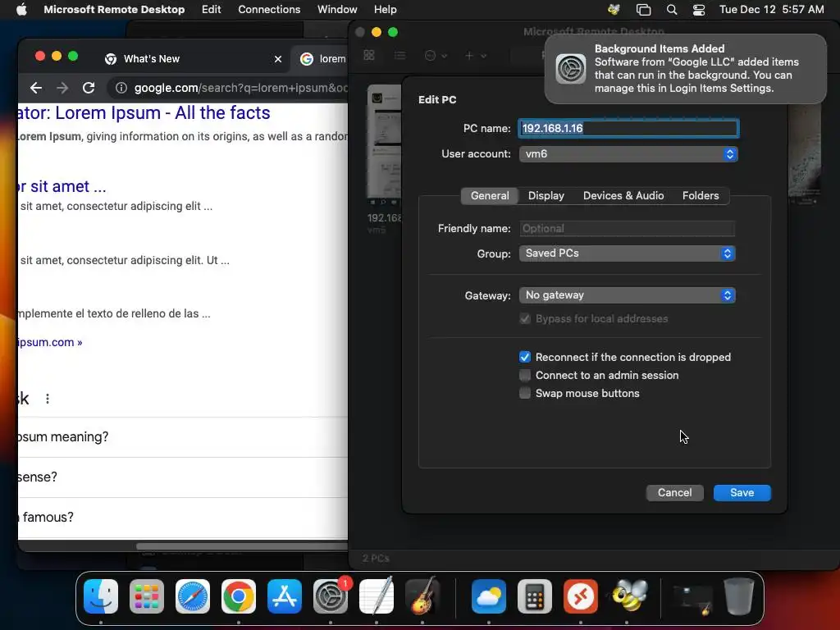Viewport: 840px width, 630px height.
Task: Open the bee app in Dock
Action: click(629, 596)
